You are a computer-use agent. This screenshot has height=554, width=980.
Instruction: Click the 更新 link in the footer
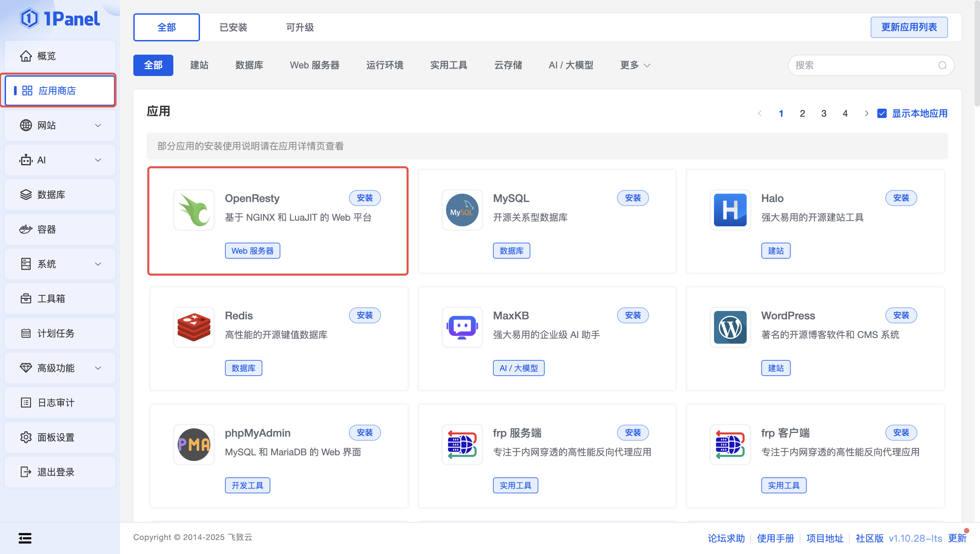(x=957, y=538)
